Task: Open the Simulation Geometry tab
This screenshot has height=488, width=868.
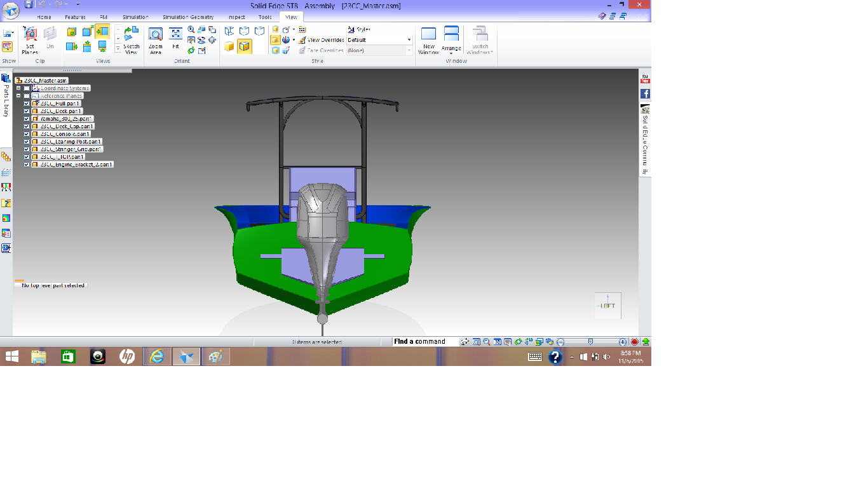Action: [188, 17]
